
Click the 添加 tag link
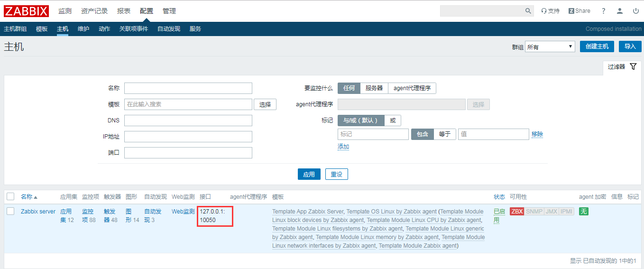click(343, 147)
